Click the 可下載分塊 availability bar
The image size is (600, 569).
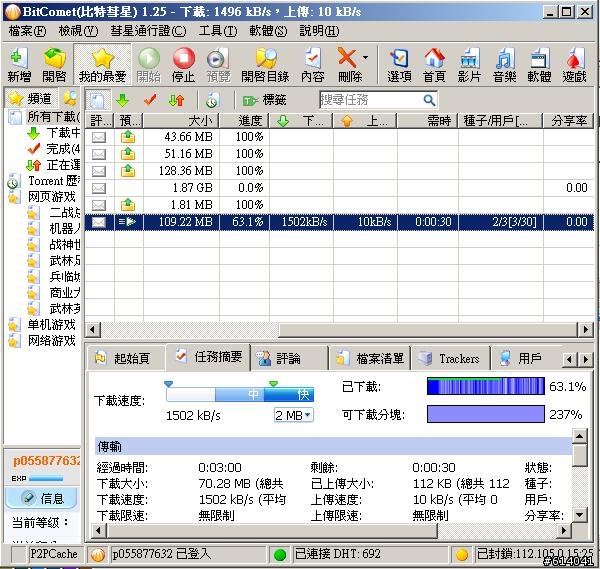click(x=486, y=414)
